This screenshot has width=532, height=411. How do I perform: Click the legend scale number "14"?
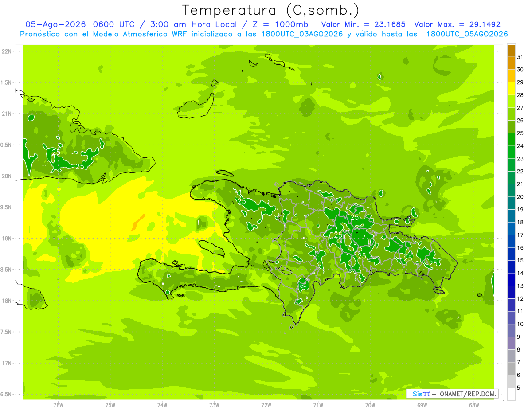520,273
